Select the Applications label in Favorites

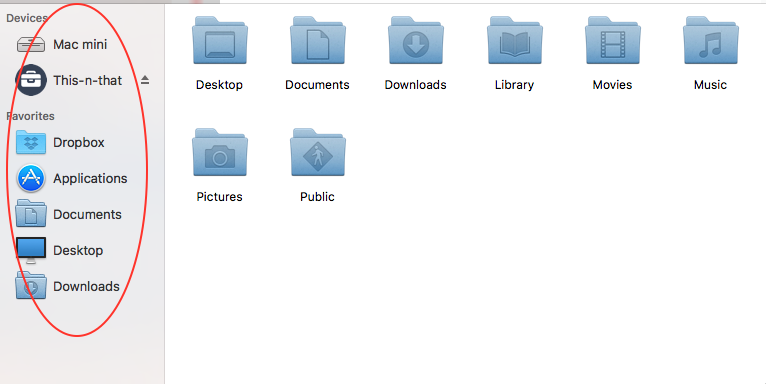point(90,178)
